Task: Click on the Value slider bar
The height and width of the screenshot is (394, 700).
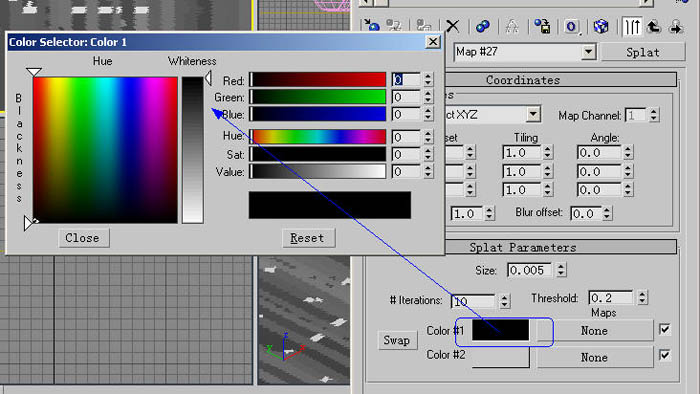Action: pyautogui.click(x=317, y=171)
